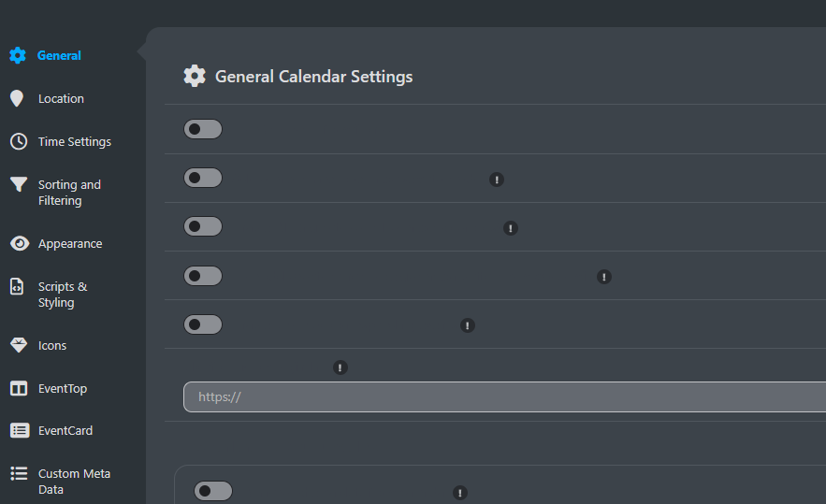826x504 pixels.
Task: Click the Scripts & Styling code-file icon
Action: coord(18,286)
